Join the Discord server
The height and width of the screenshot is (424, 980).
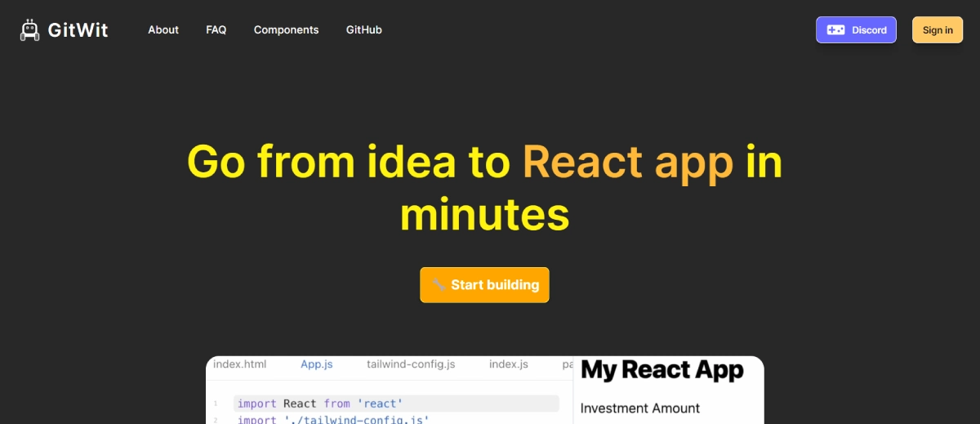856,30
